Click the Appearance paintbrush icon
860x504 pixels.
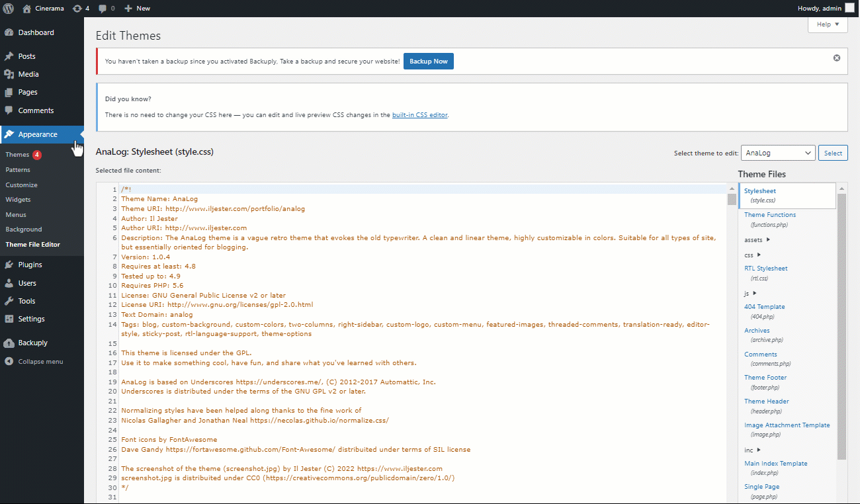pos(9,134)
